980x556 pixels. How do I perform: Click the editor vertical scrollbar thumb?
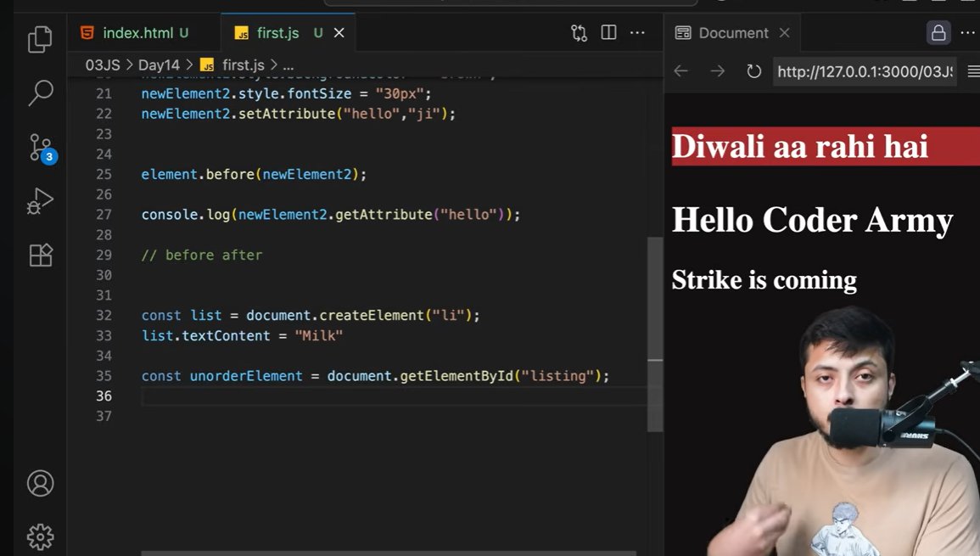[655, 334]
